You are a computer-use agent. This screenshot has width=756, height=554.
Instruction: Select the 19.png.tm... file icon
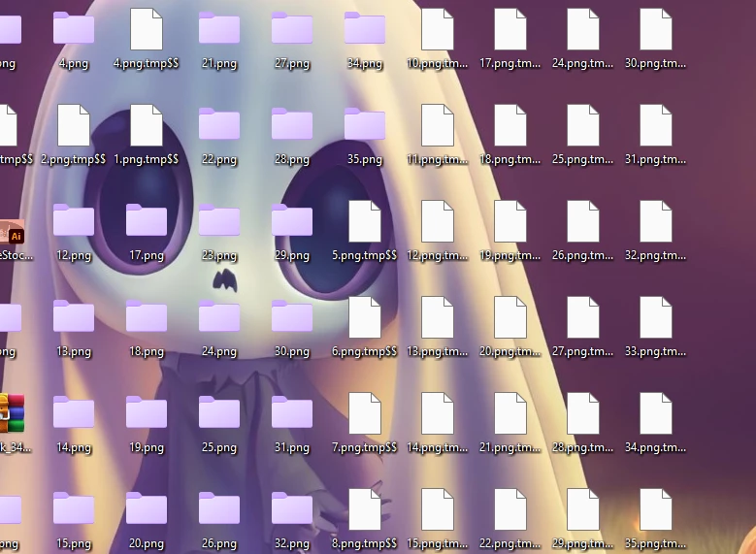[x=510, y=221]
